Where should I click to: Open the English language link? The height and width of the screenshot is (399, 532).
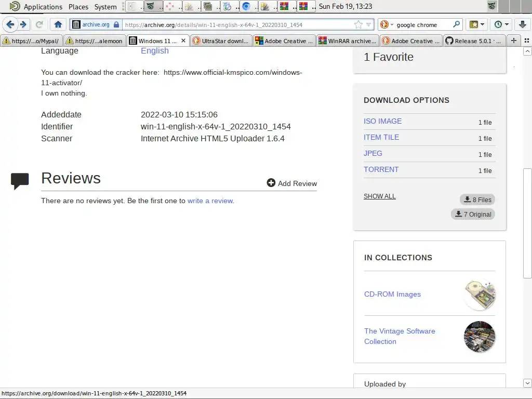[155, 50]
